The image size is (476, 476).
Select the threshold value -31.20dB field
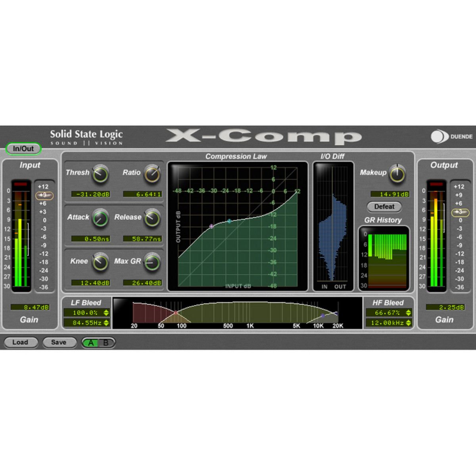(91, 194)
